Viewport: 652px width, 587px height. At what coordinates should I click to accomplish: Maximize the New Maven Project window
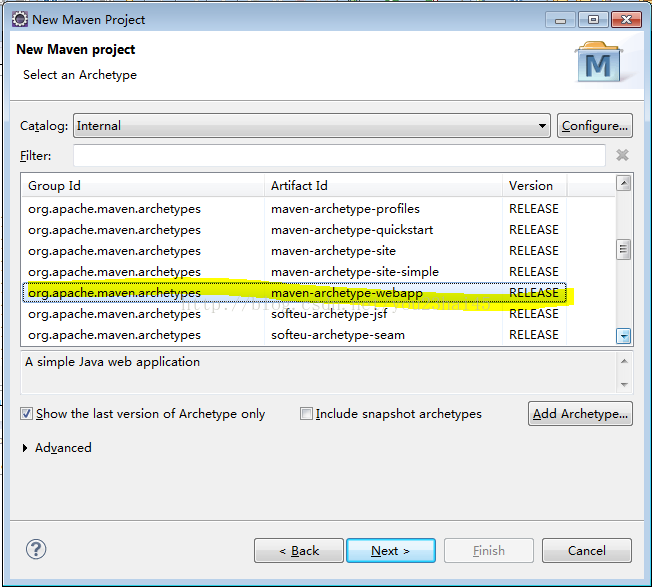[x=593, y=20]
